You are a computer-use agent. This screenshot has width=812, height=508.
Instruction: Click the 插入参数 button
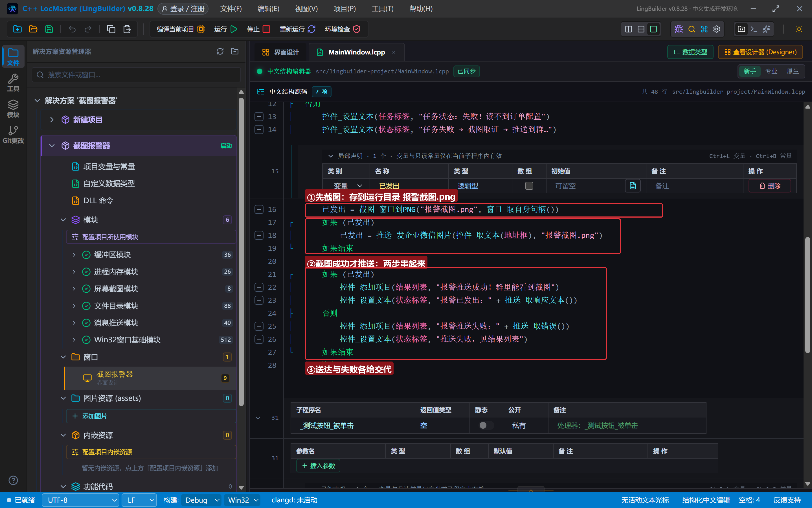[318, 466]
